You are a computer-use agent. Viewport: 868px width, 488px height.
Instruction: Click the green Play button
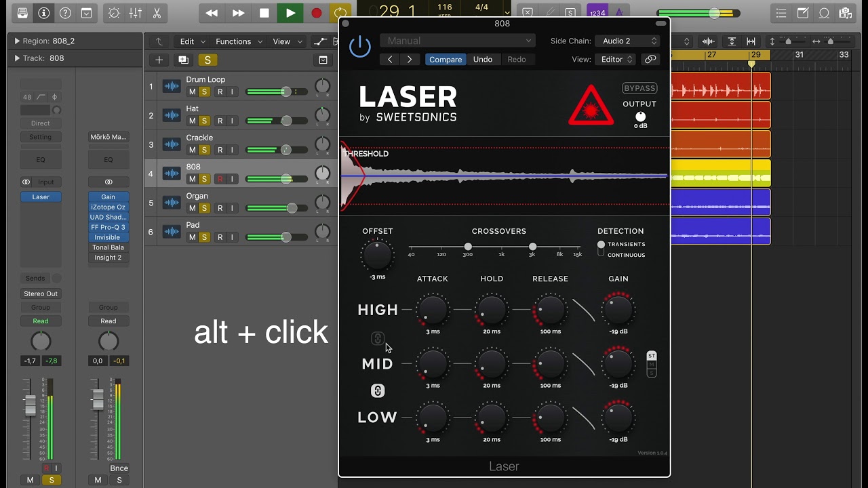pyautogui.click(x=290, y=13)
